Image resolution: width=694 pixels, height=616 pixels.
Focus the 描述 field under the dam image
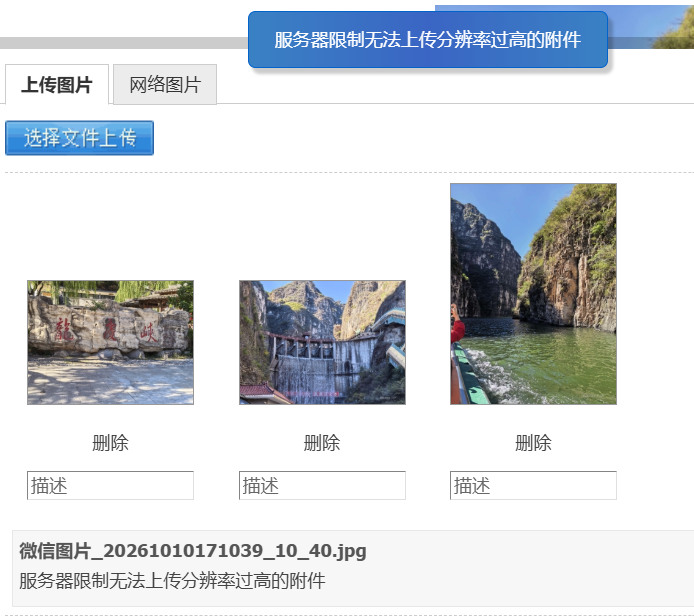coord(322,485)
